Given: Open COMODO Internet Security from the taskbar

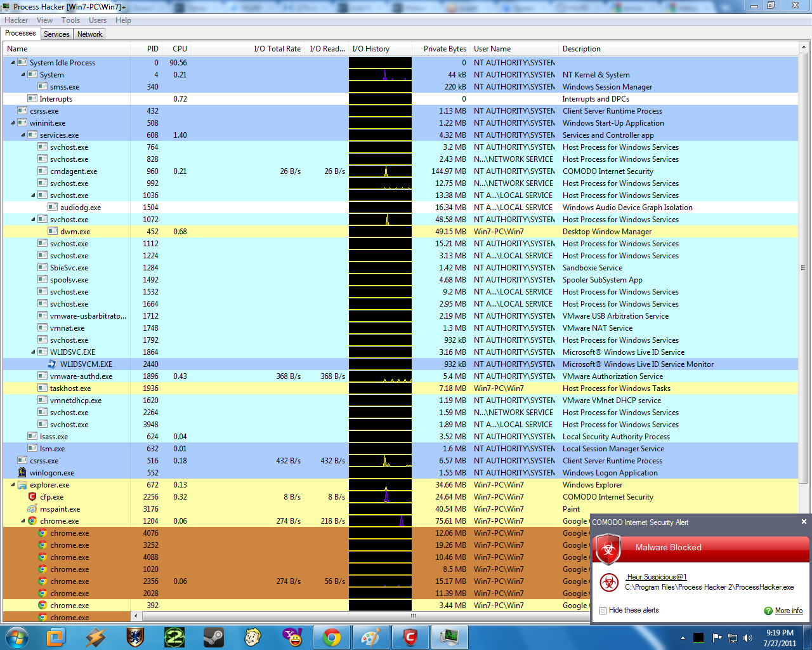Looking at the screenshot, I should pos(410,637).
